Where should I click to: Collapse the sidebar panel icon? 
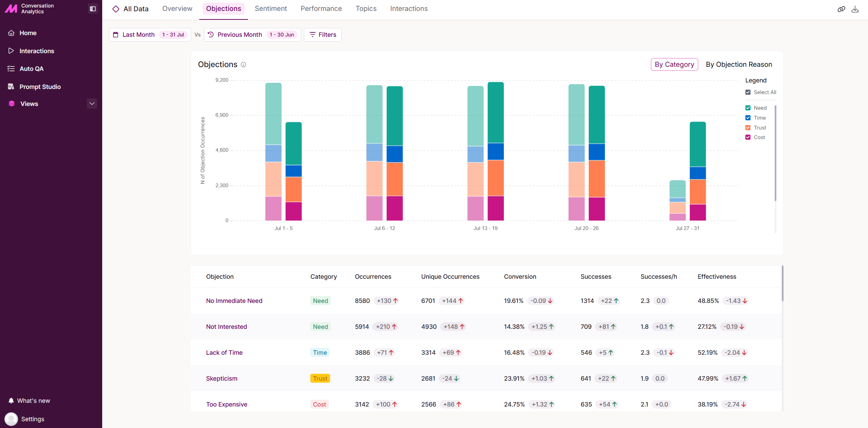tap(93, 9)
